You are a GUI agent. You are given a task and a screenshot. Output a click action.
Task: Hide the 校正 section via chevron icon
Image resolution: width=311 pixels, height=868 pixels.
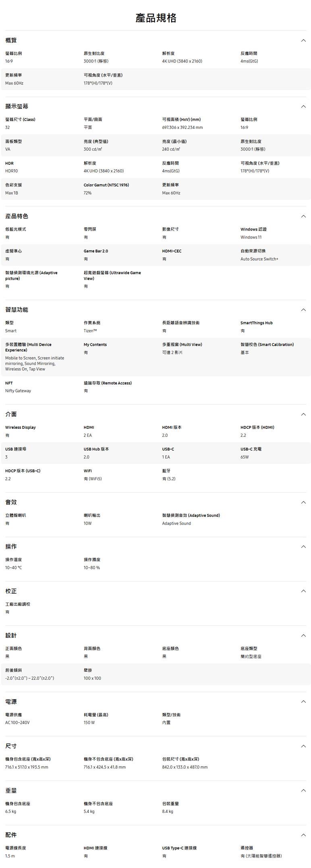(x=303, y=591)
